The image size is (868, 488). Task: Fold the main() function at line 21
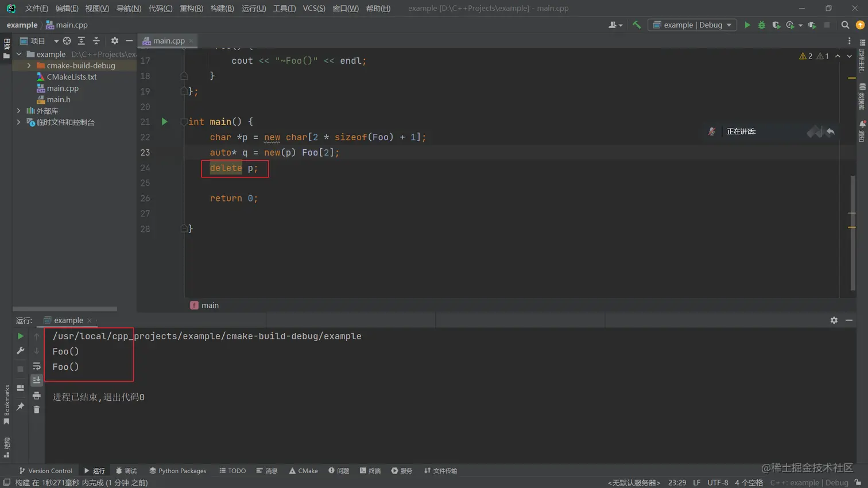pyautogui.click(x=184, y=122)
